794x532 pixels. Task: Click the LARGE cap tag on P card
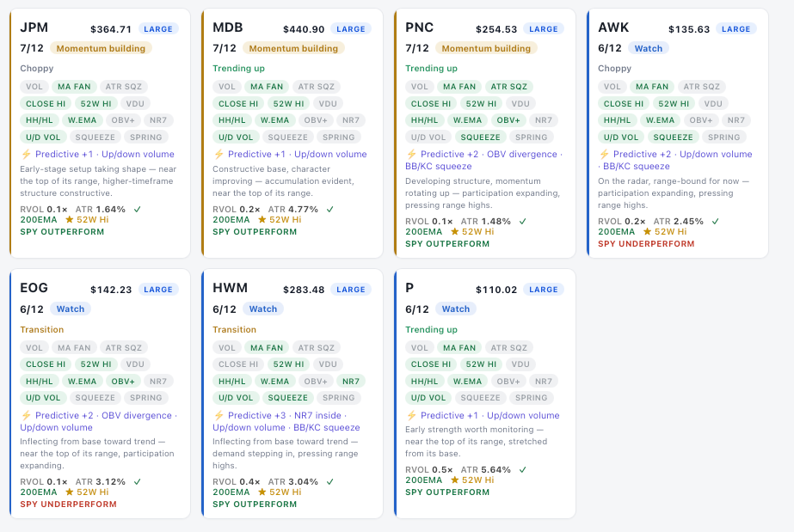pos(544,290)
